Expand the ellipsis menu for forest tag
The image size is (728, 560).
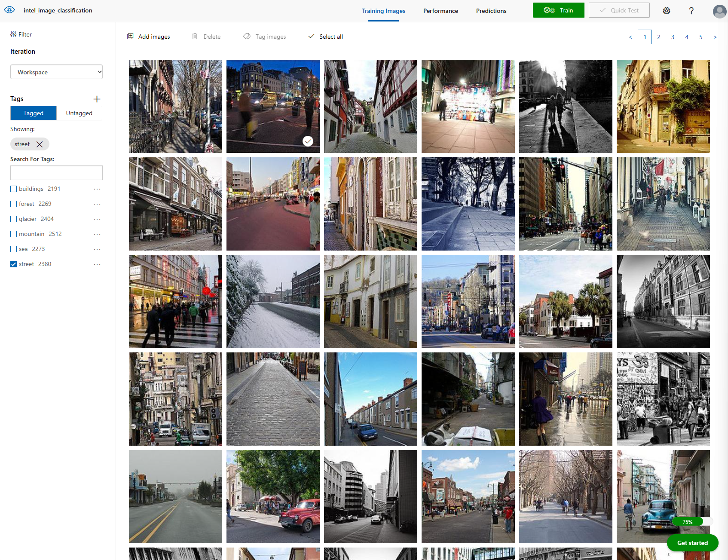click(97, 204)
